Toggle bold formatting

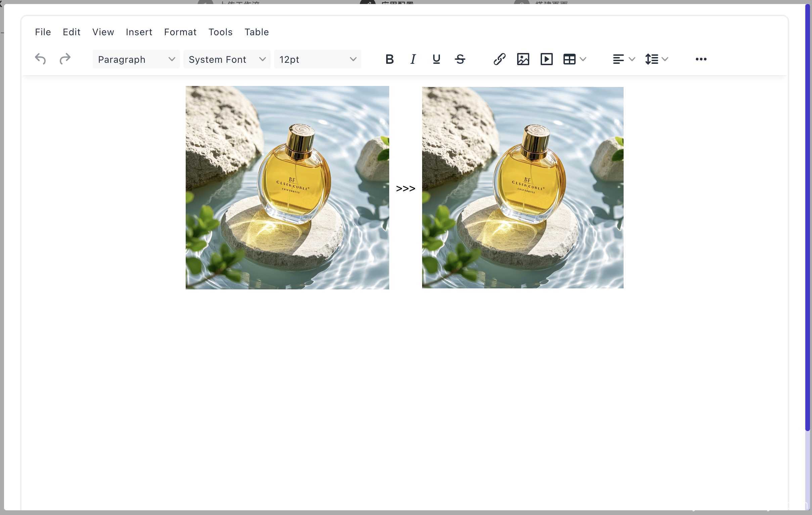tap(390, 59)
